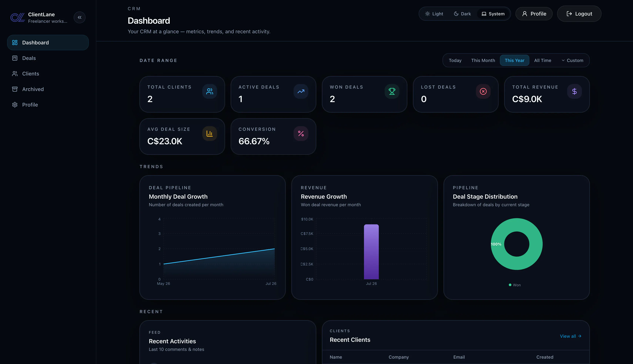Open Profile from the top header button
This screenshot has width=633, height=364.
pyautogui.click(x=534, y=14)
